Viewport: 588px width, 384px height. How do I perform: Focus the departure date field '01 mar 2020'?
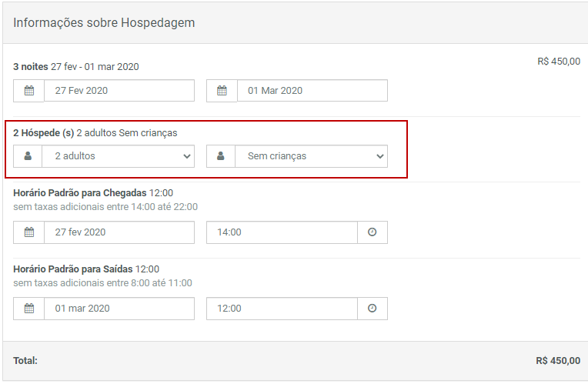coord(119,309)
